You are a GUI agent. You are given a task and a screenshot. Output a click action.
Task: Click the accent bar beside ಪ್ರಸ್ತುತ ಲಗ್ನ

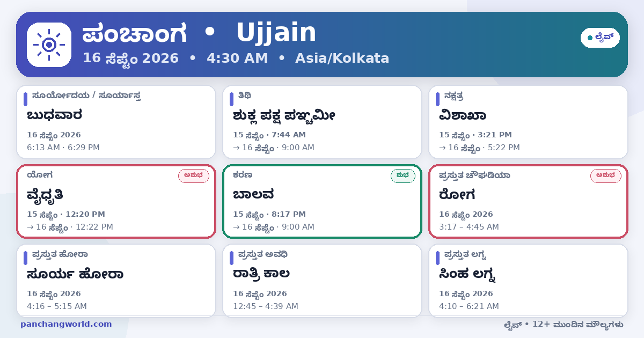437,258
